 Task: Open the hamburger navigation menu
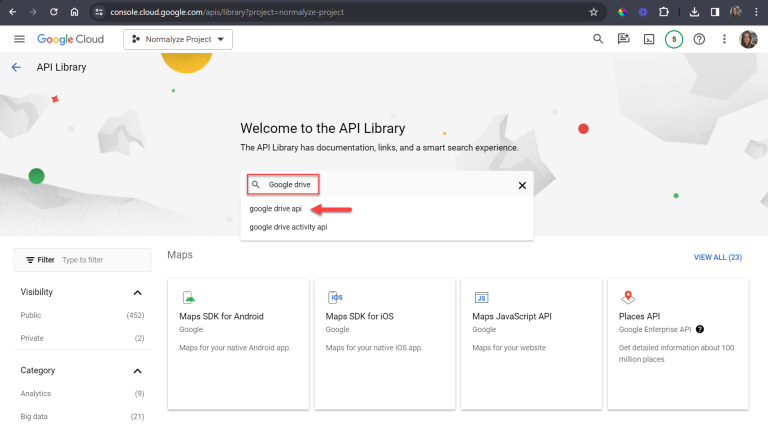click(x=19, y=39)
